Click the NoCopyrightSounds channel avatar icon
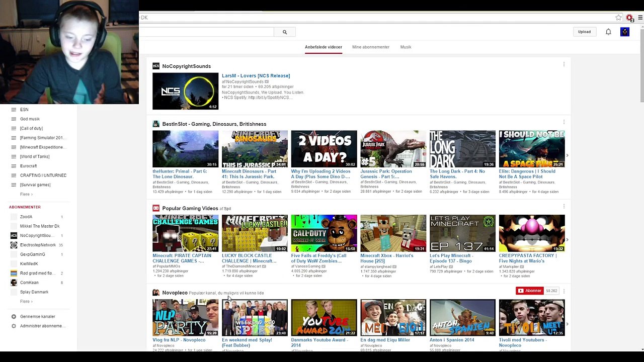Image resolution: width=644 pixels, height=362 pixels. 156,66
